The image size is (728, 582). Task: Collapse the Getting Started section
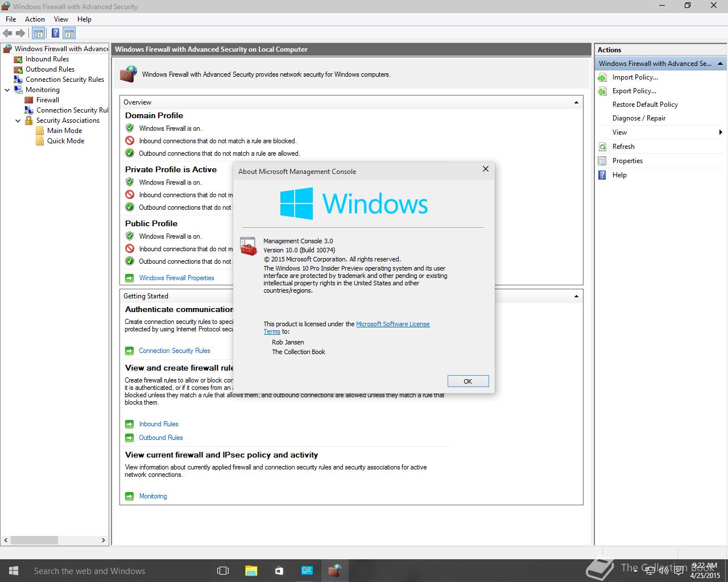coord(576,296)
